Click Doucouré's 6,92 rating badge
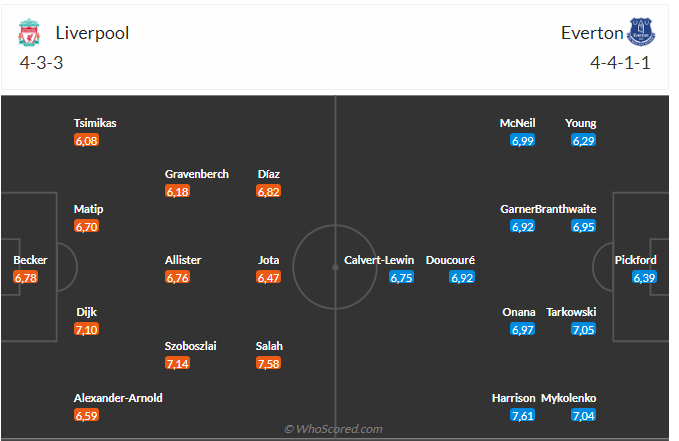This screenshot has height=441, width=679. (x=462, y=277)
